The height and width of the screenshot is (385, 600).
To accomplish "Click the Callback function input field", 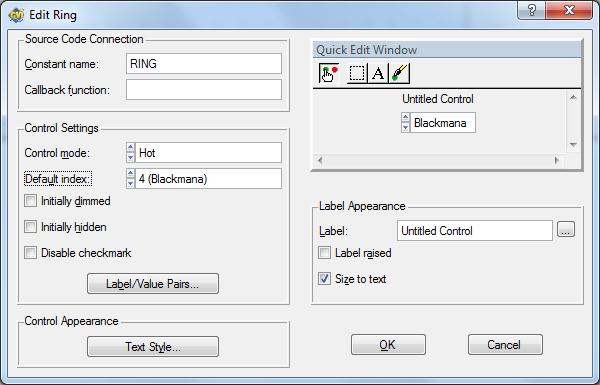I will pos(204,90).
